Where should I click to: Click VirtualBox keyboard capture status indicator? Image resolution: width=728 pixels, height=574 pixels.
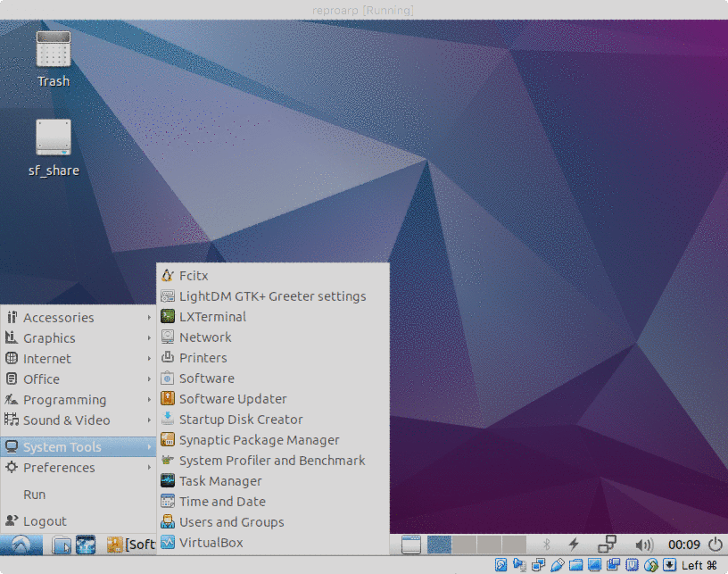coord(669,565)
